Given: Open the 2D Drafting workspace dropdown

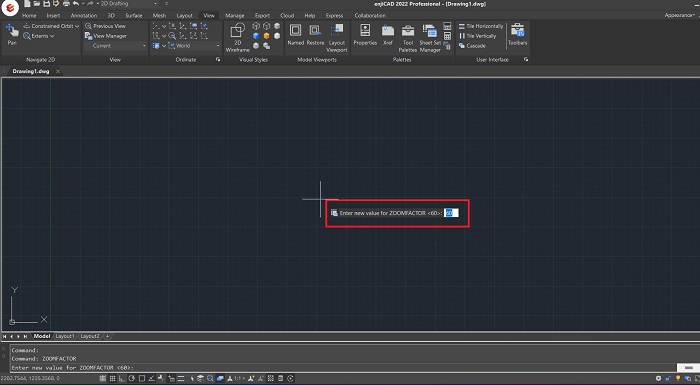Looking at the screenshot, I should 129,4.
